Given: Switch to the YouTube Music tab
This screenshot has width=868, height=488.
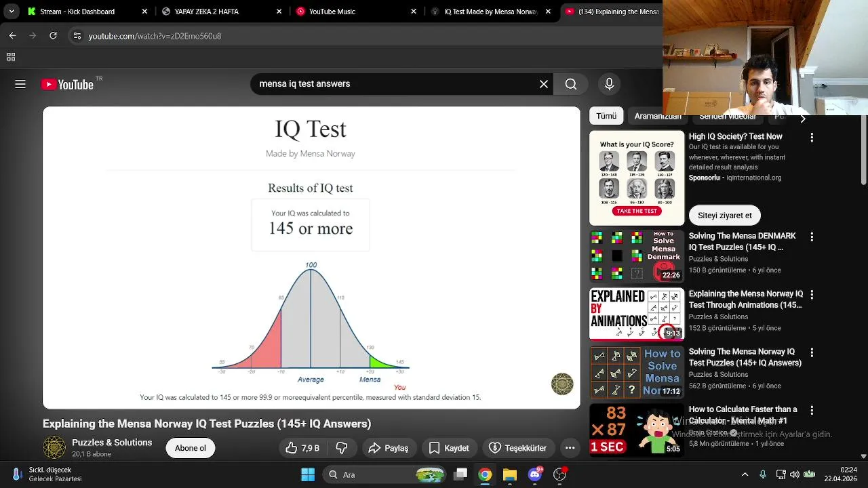Looking at the screenshot, I should 356,12.
